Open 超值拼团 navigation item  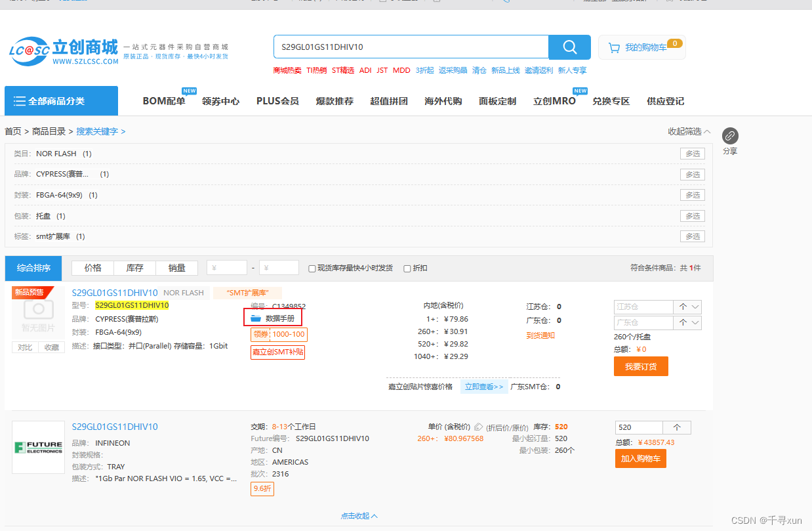coord(389,101)
